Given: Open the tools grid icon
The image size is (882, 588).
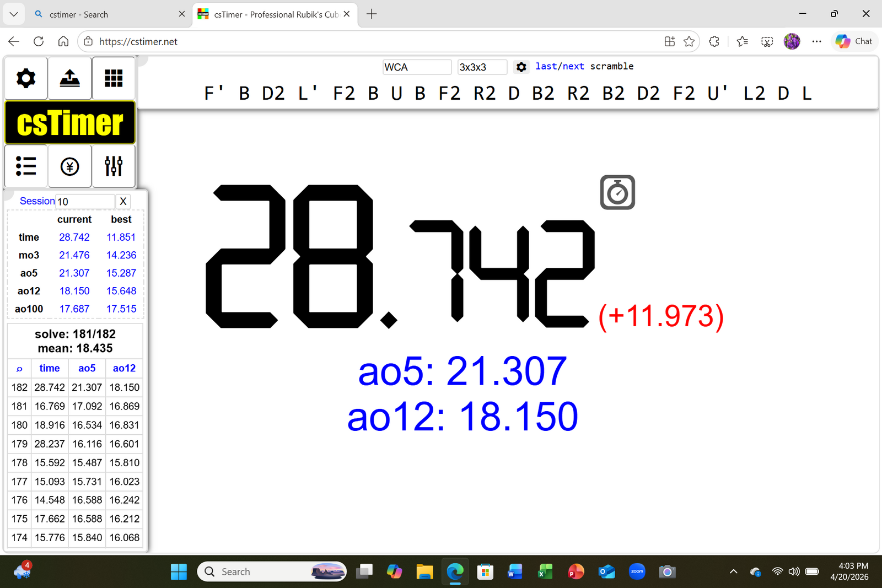Looking at the screenshot, I should point(114,78).
